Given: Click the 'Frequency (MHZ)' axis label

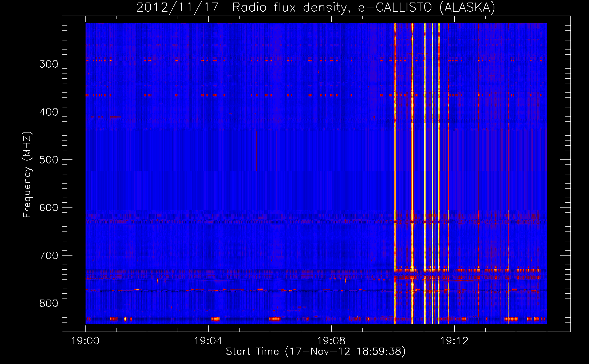Looking at the screenshot, I should coord(27,174).
